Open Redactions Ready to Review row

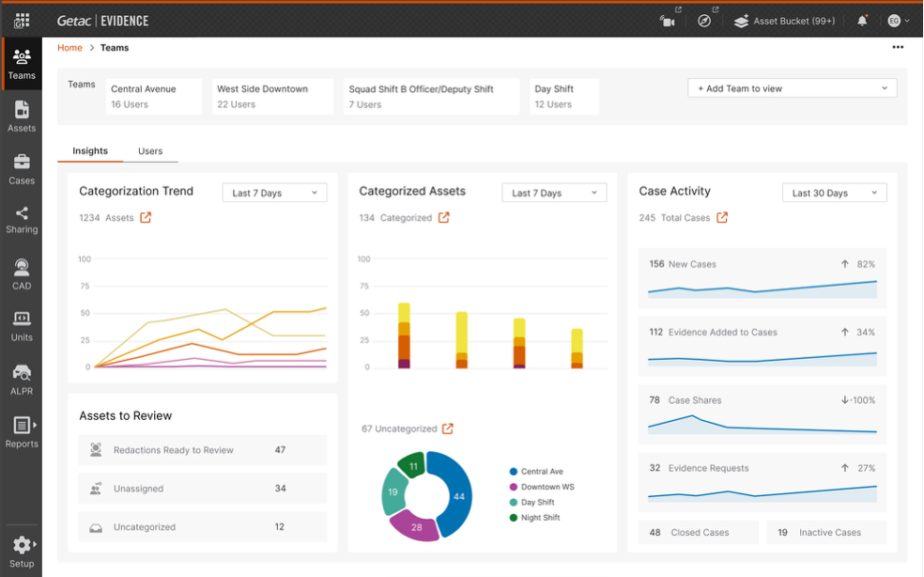click(202, 450)
